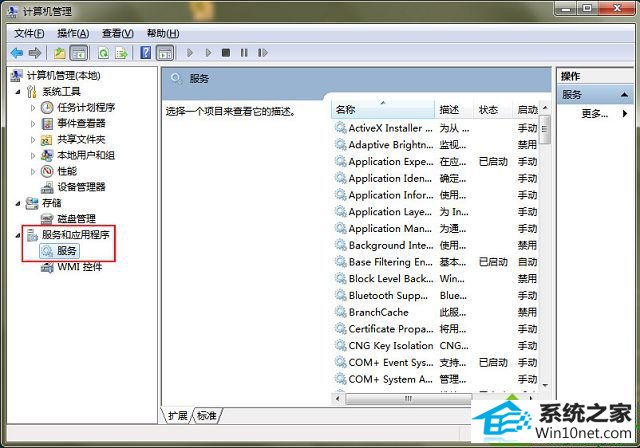Expand the 性能 tree node
This screenshot has height=448, width=640.
pyautogui.click(x=33, y=171)
